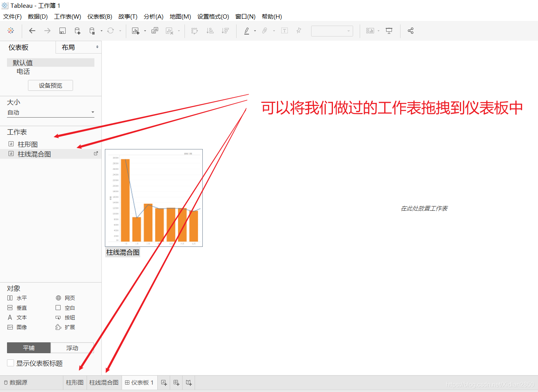
Task: Select the 网页 object
Action: click(65, 298)
